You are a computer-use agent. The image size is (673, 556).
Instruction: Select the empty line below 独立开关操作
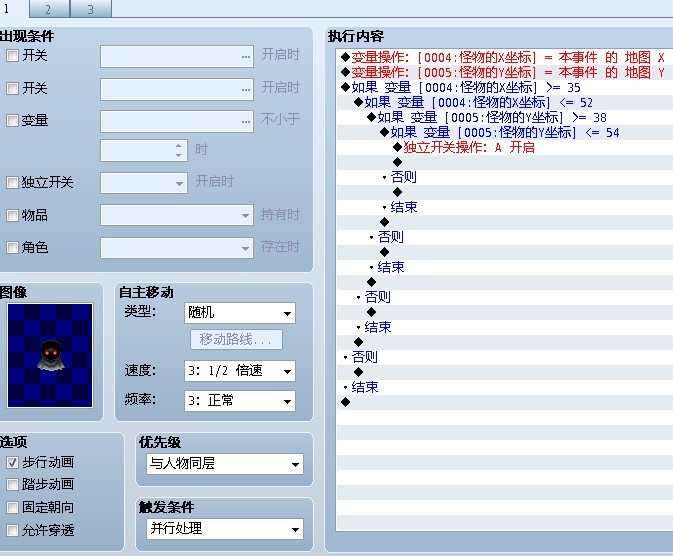(x=505, y=162)
